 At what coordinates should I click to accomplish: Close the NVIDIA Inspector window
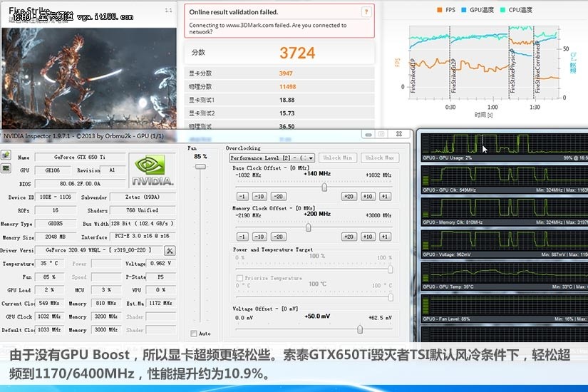(399, 134)
